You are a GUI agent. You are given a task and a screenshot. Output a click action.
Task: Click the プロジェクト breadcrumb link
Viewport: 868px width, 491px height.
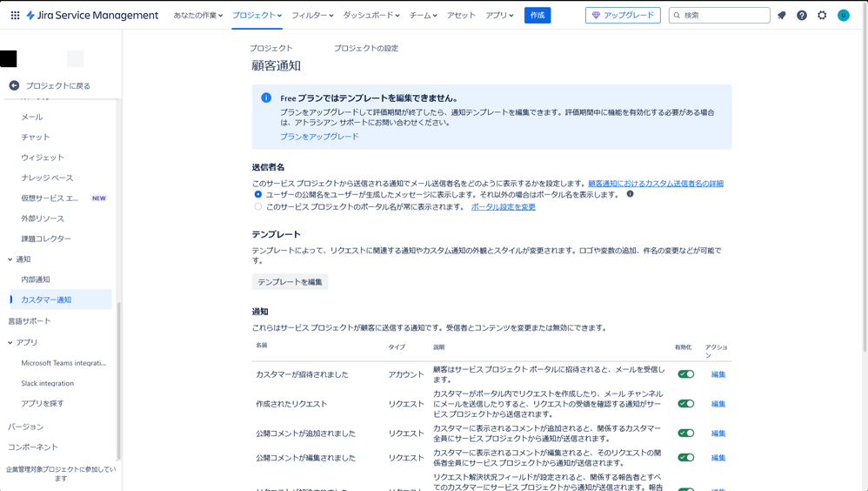click(270, 48)
